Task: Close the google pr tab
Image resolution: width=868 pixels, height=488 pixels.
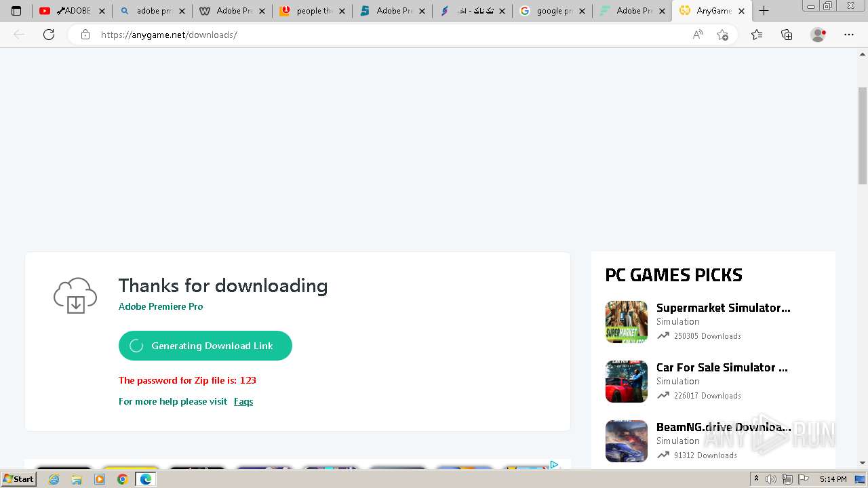Action: point(582,11)
